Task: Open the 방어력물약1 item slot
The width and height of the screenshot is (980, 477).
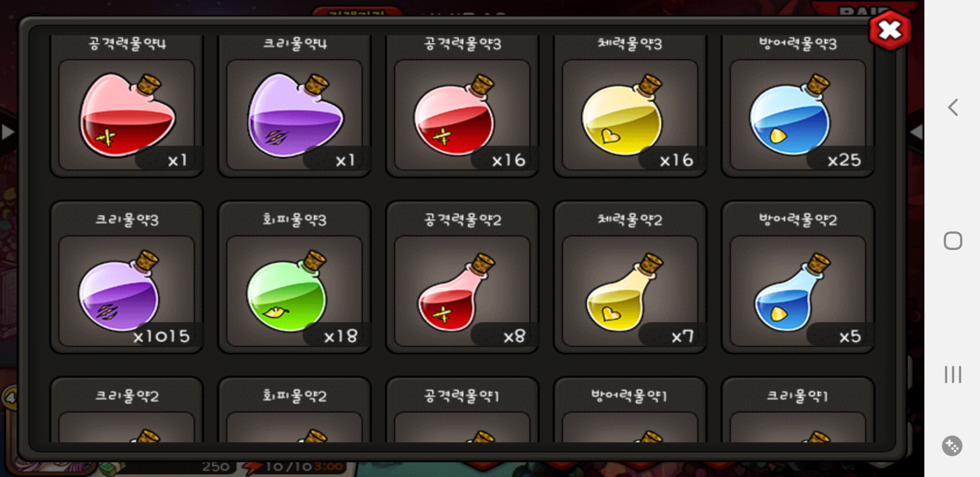Action: [630, 409]
